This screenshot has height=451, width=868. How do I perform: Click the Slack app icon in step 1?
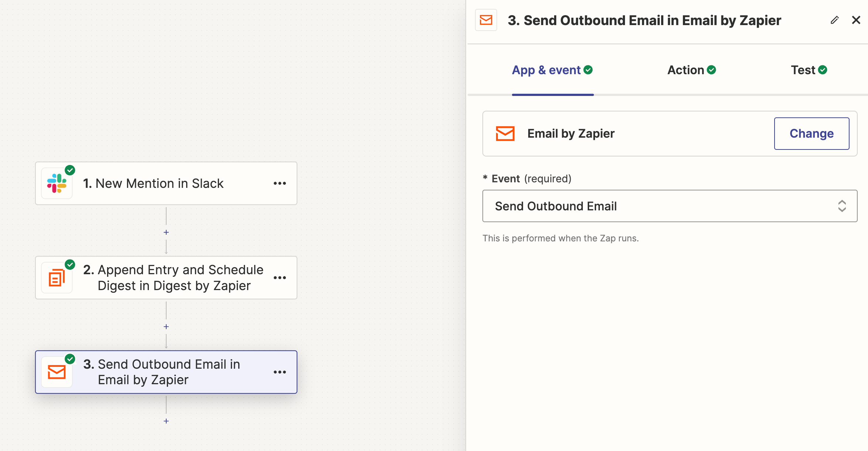pyautogui.click(x=57, y=183)
